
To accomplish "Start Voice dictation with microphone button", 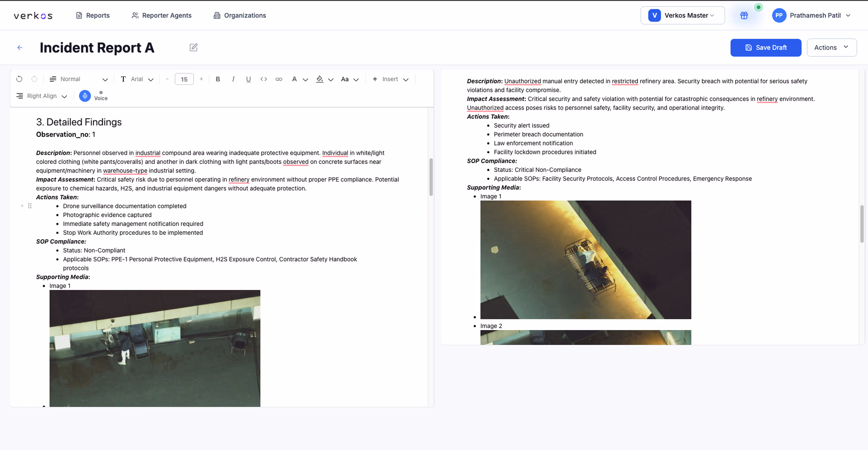I will coord(85,96).
